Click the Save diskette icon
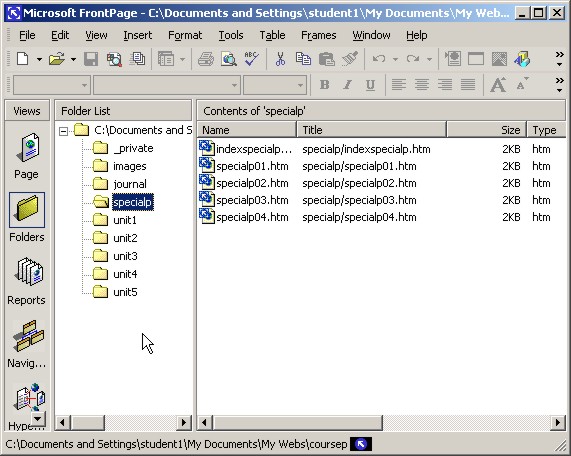This screenshot has width=571, height=456. tap(91, 59)
